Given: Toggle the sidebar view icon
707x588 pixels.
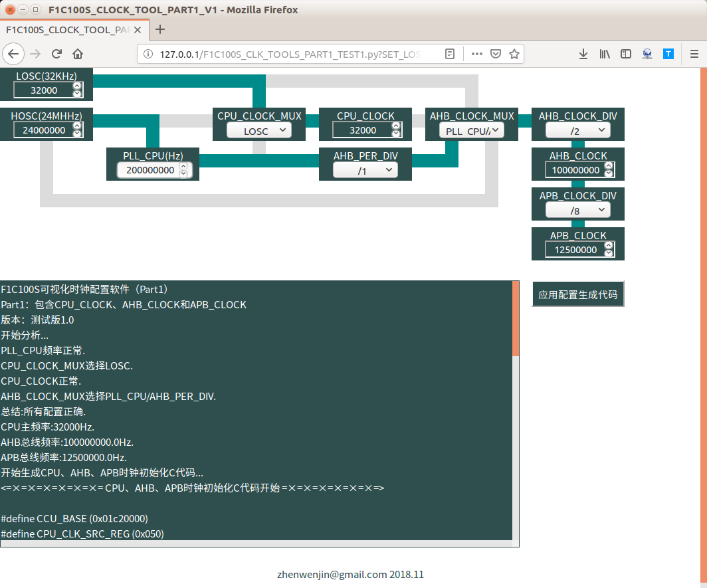Looking at the screenshot, I should pyautogui.click(x=626, y=54).
